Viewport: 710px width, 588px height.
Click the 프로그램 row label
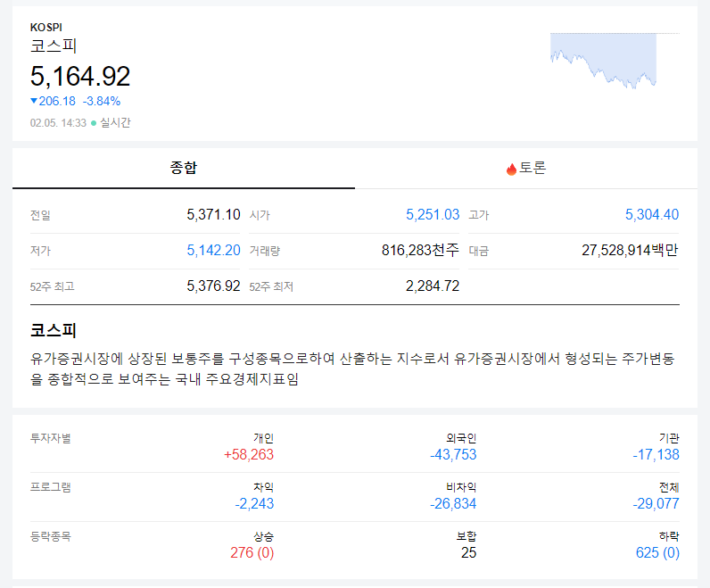pos(51,487)
